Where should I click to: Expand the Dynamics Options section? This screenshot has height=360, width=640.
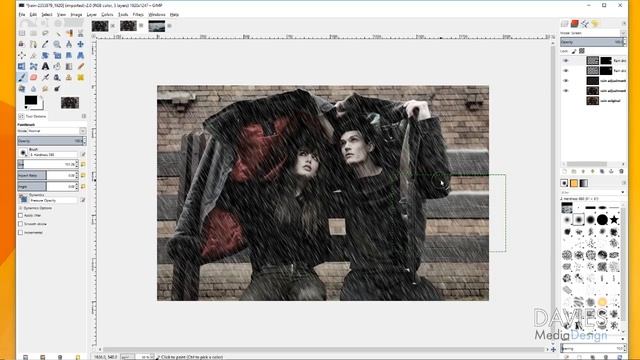[20, 208]
